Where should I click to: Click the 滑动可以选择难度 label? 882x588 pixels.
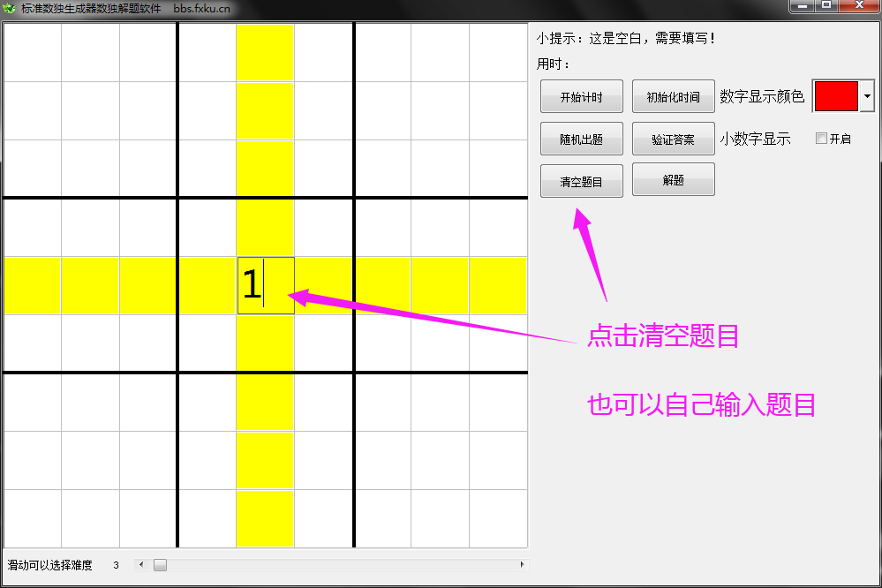(50, 565)
